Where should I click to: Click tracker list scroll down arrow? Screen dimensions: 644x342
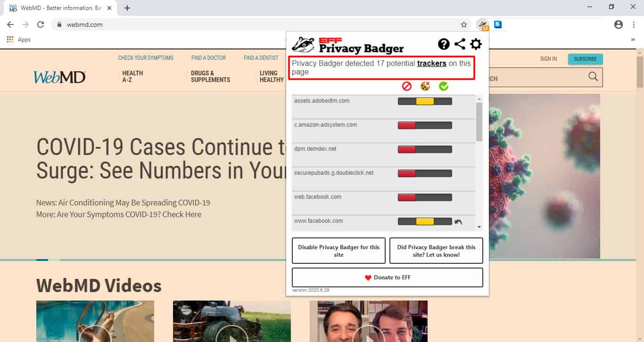click(479, 227)
